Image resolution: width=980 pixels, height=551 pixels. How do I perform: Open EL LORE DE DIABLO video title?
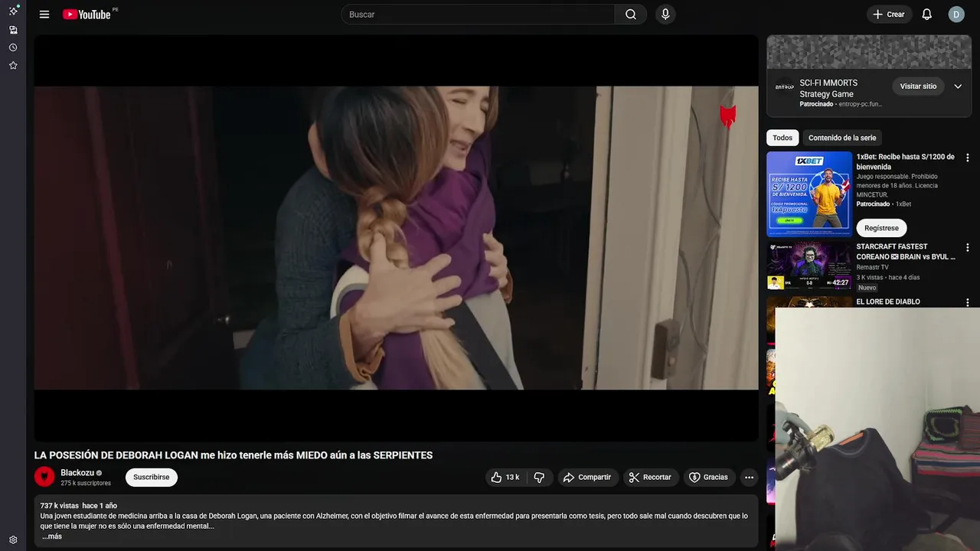[888, 302]
